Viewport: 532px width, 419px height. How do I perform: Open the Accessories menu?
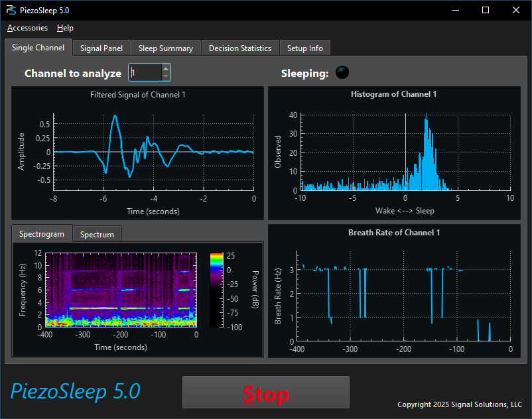[27, 28]
